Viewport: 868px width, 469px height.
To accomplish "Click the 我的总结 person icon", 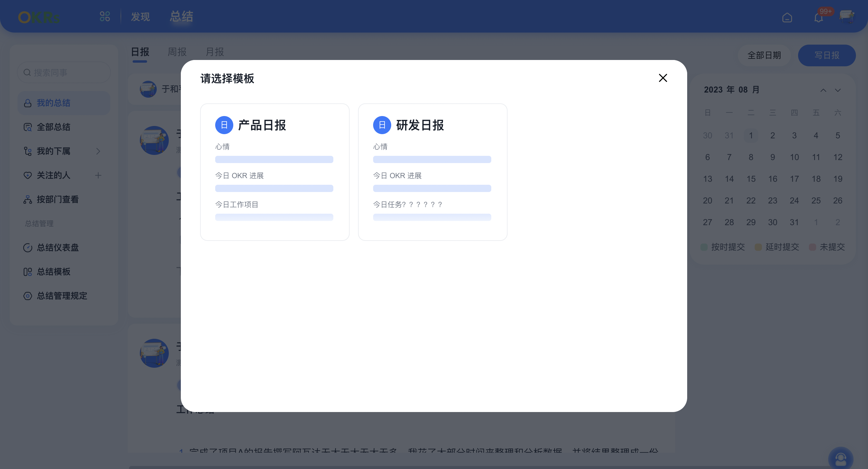I will coord(28,103).
